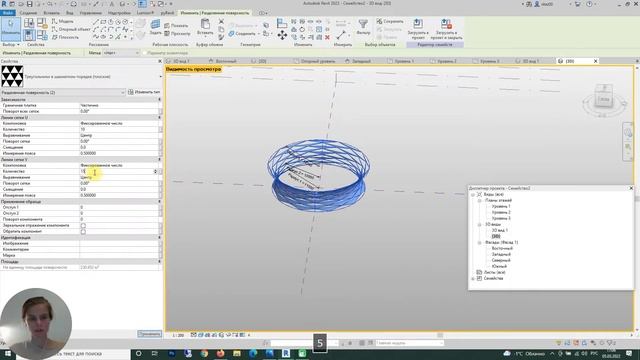This screenshot has height=360, width=640.
Task: Switch to the Создание ribbon tab
Action: (29, 13)
